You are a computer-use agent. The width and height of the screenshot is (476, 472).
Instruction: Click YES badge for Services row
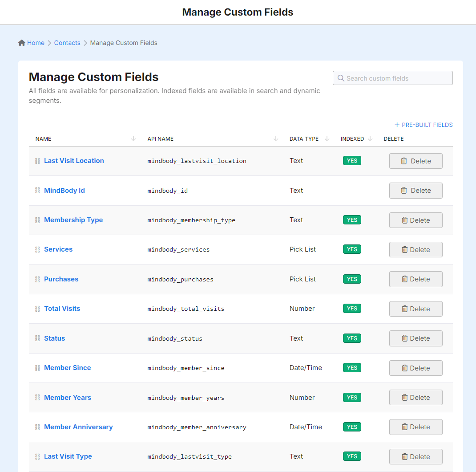[352, 249]
